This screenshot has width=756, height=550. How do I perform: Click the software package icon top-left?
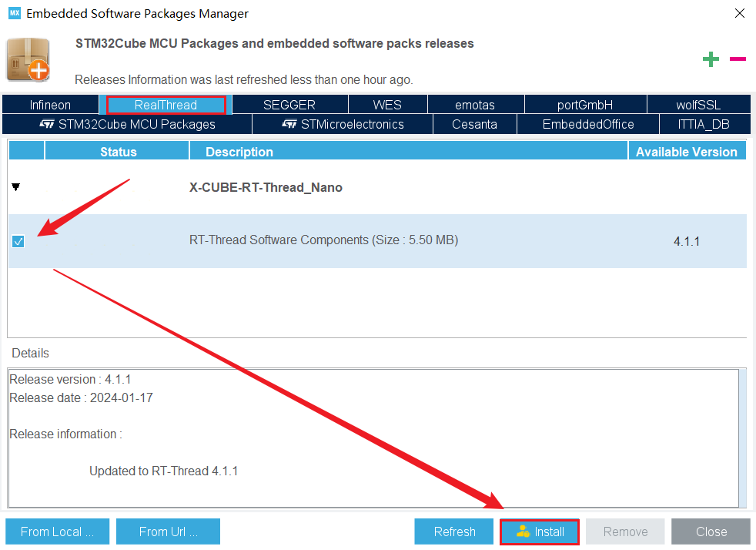[x=28, y=59]
